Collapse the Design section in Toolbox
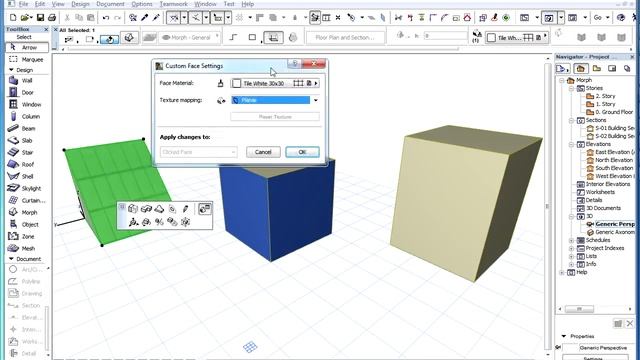Viewport: 640px width, 360px height. coord(11,70)
